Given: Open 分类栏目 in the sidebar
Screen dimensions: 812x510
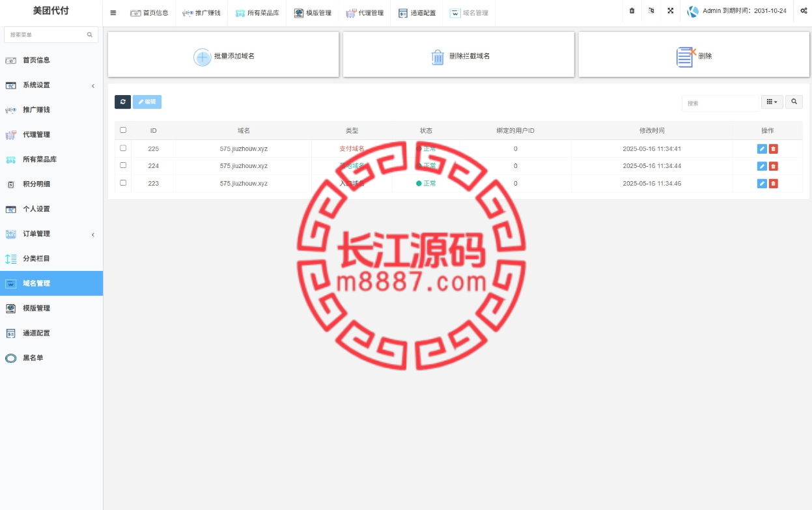Looking at the screenshot, I should tap(51, 259).
